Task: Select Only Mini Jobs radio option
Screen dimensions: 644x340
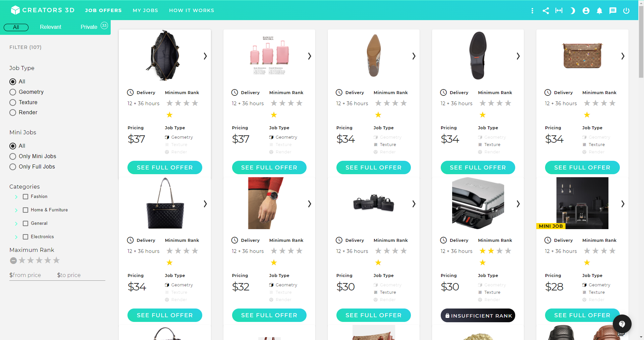Action: 13,156
